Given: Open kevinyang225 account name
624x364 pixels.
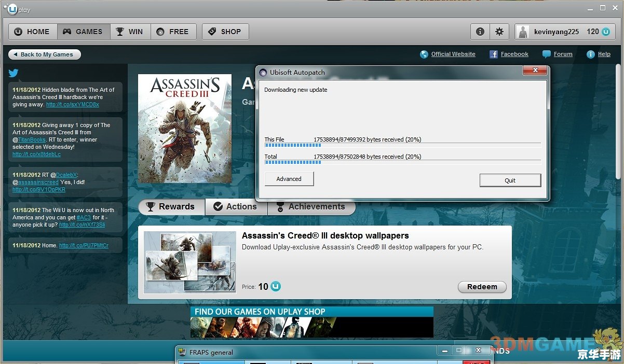Looking at the screenshot, I should 557,32.
